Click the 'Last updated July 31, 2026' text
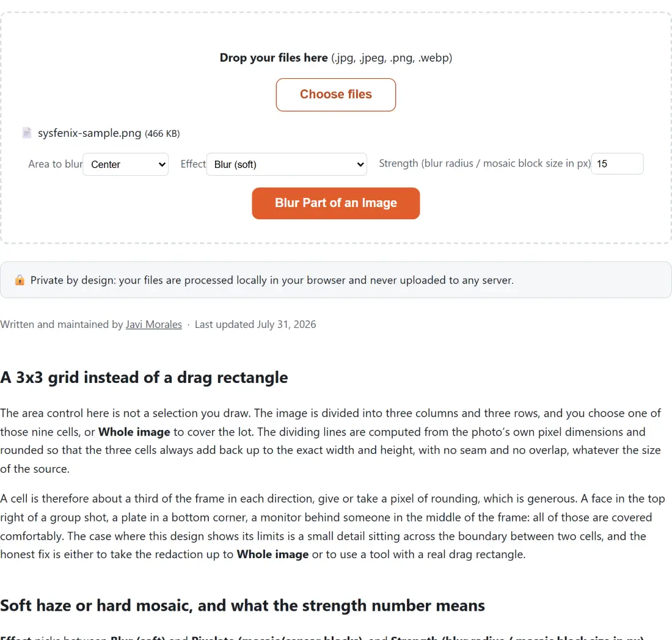 (x=255, y=324)
